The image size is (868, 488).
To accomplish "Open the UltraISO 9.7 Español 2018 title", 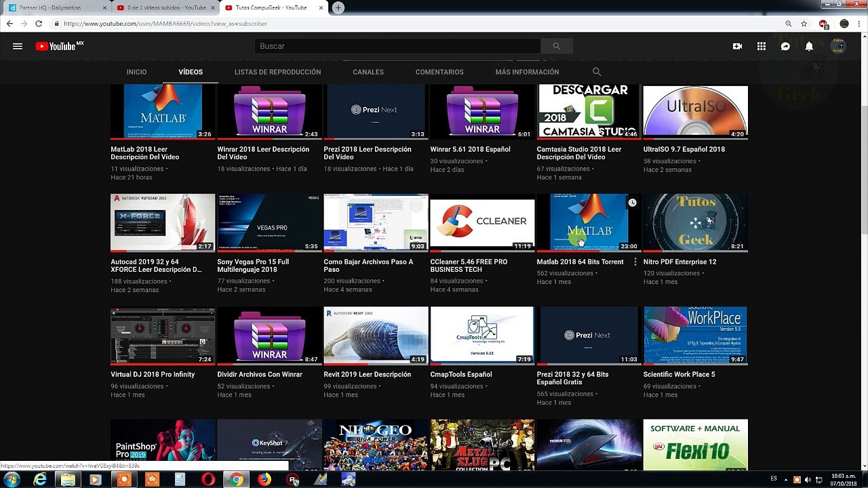I will [684, 149].
